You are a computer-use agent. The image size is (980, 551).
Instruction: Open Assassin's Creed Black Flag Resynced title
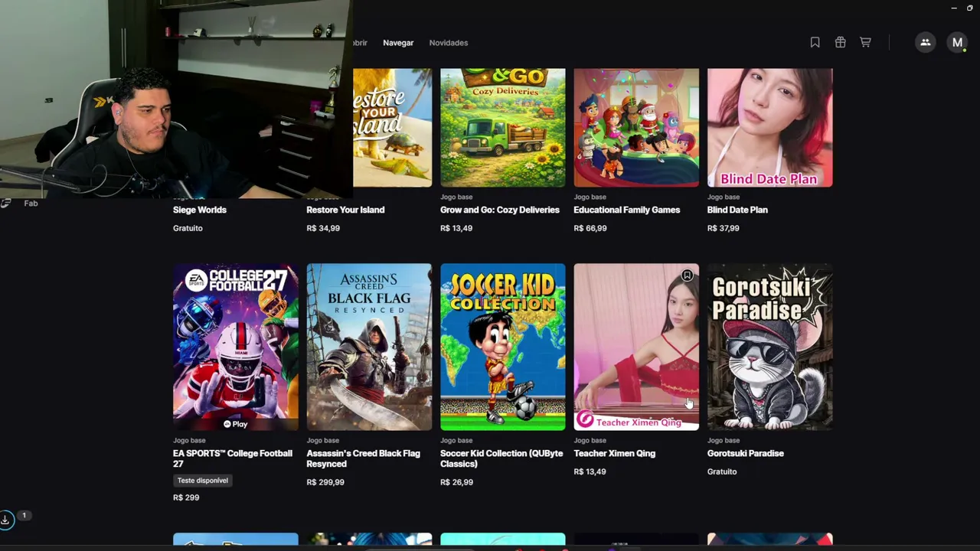point(364,458)
